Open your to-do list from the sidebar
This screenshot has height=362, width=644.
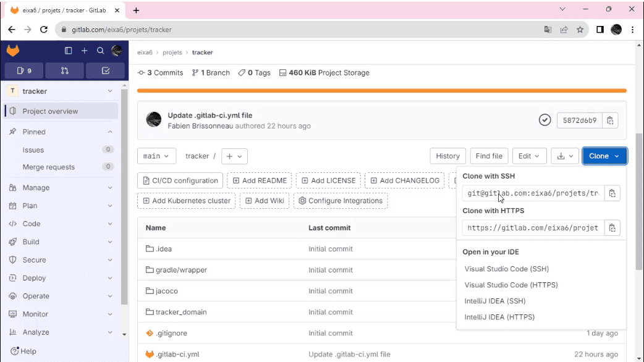pos(105,70)
